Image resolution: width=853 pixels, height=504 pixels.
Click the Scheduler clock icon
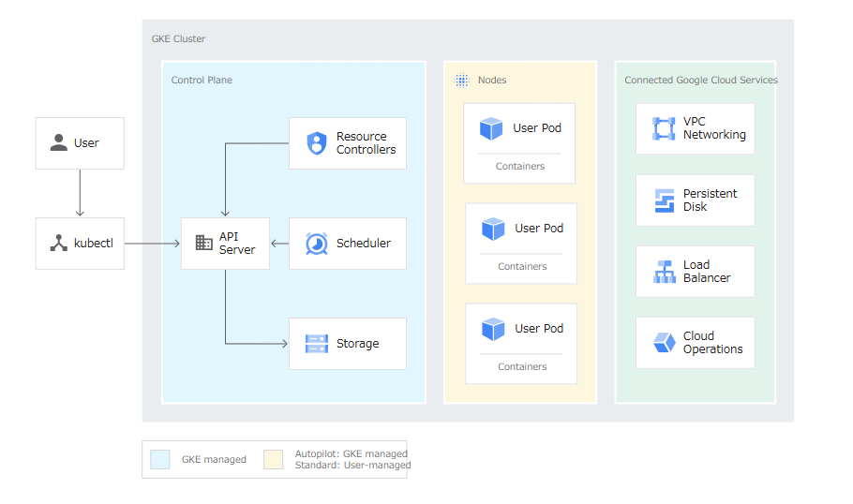tap(317, 244)
